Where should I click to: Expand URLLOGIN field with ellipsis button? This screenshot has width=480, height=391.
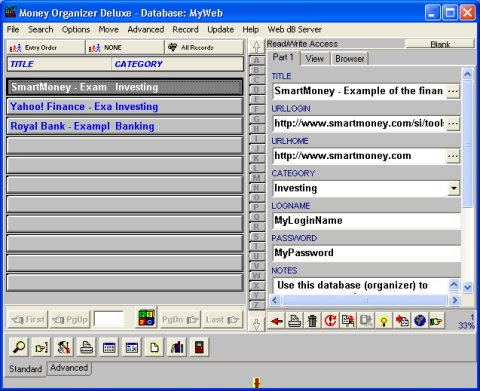coord(453,124)
